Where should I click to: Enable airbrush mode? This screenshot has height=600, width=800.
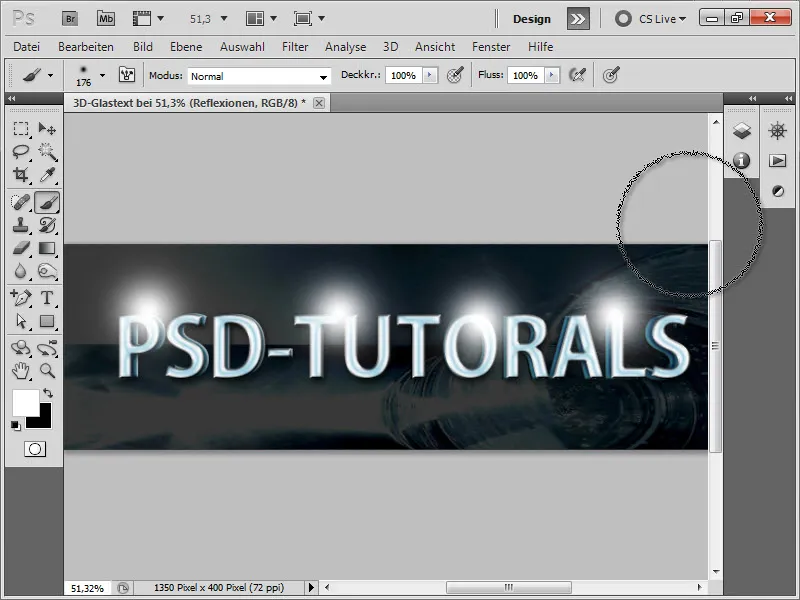click(578, 75)
